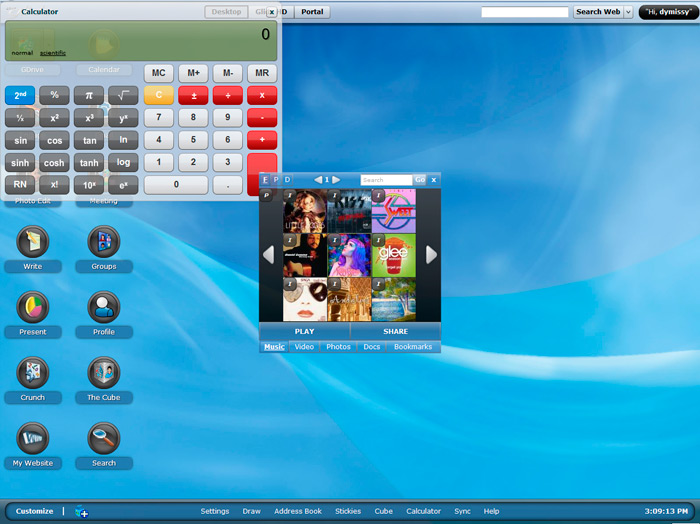Switch to the Music tab
This screenshot has height=524, width=700.
[x=274, y=347]
